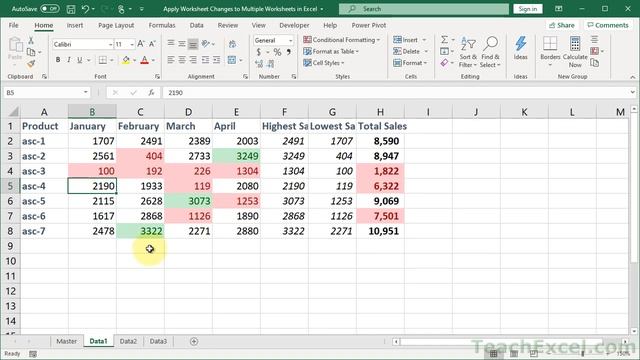Click Increase Decimal icon
The height and width of the screenshot is (360, 640).
tap(259, 64)
